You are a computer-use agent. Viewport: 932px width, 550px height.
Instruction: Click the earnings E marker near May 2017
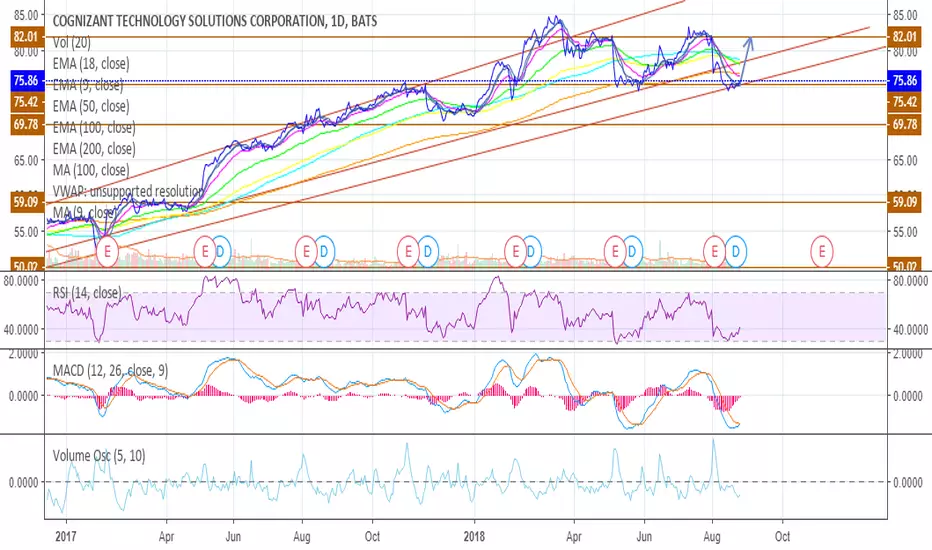205,252
